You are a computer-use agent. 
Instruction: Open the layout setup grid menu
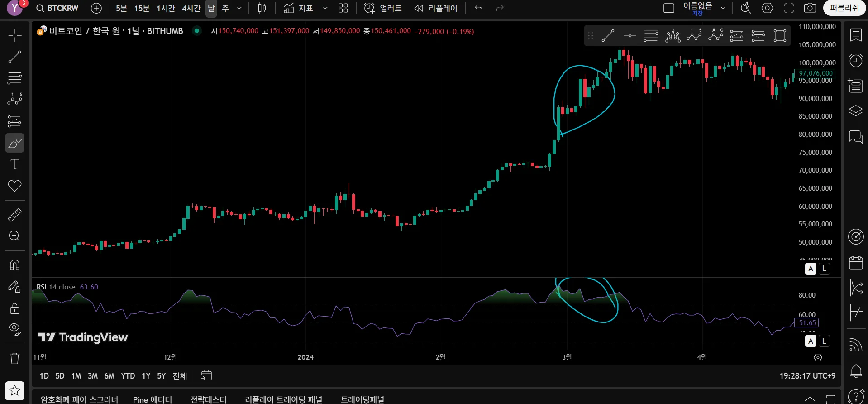[343, 8]
